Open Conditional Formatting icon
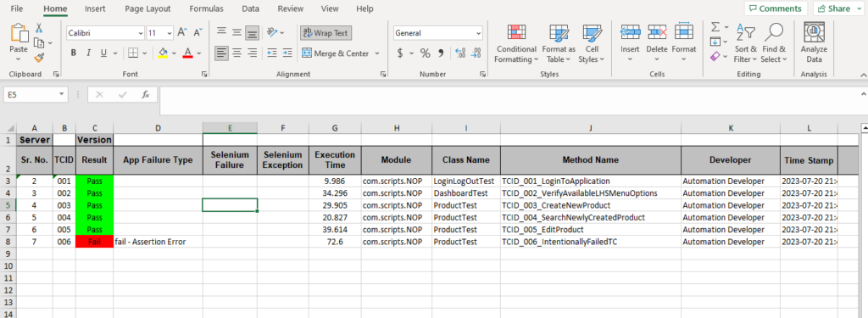The image size is (868, 318). pyautogui.click(x=516, y=32)
